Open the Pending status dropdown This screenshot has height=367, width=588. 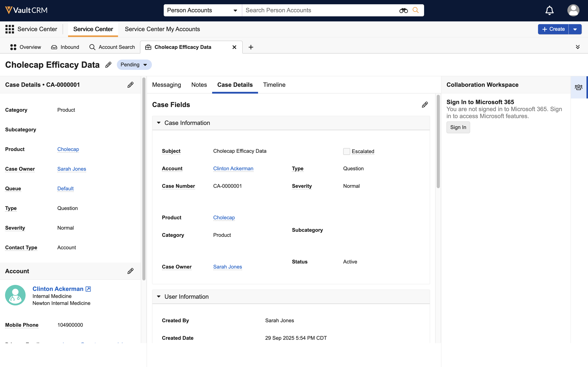click(x=134, y=65)
